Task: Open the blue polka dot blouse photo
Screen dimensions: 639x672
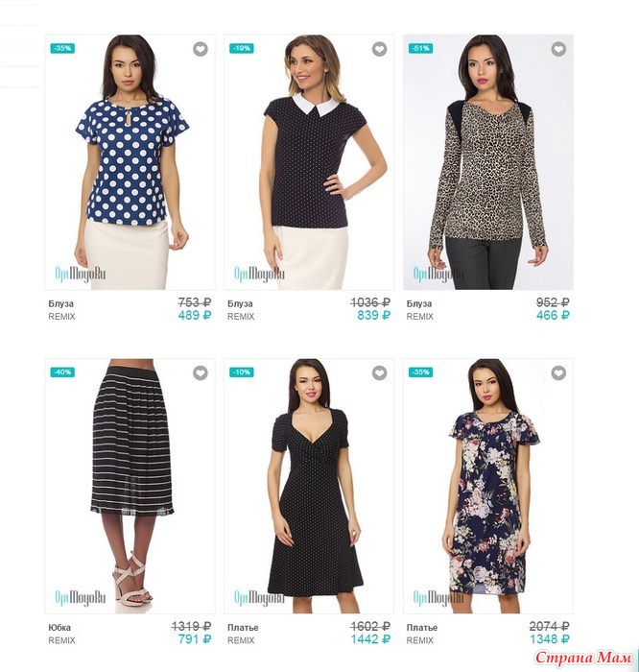Action: point(130,162)
